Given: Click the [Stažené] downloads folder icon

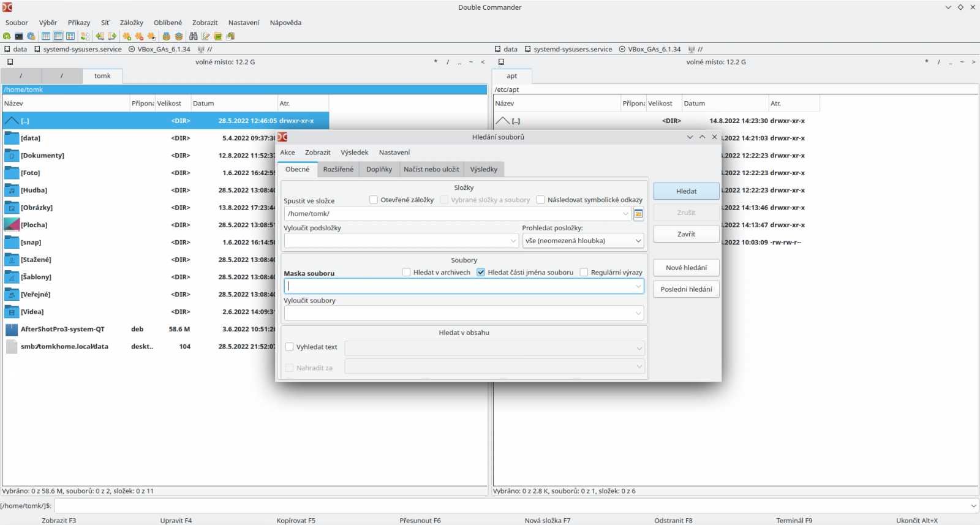Looking at the screenshot, I should 12,260.
